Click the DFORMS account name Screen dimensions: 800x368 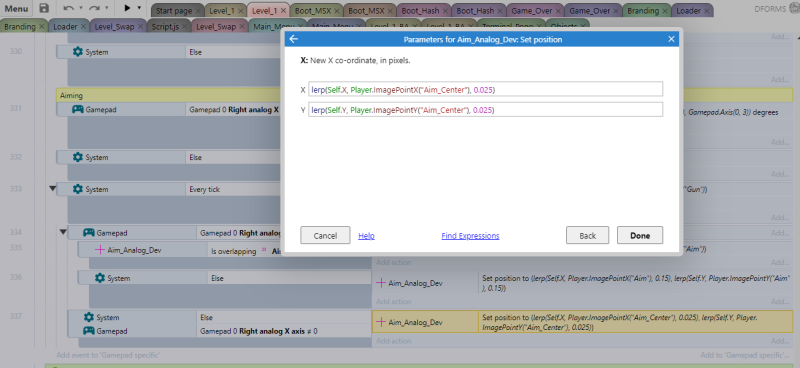[x=770, y=9]
